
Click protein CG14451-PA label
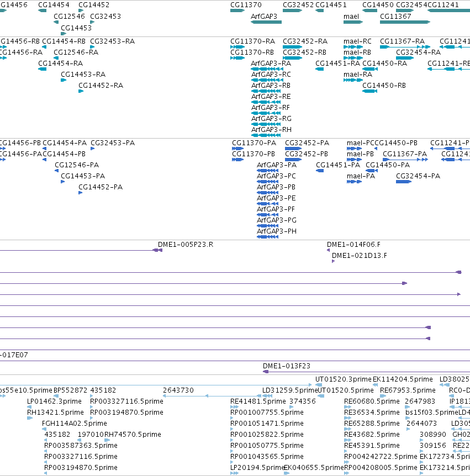338,165
